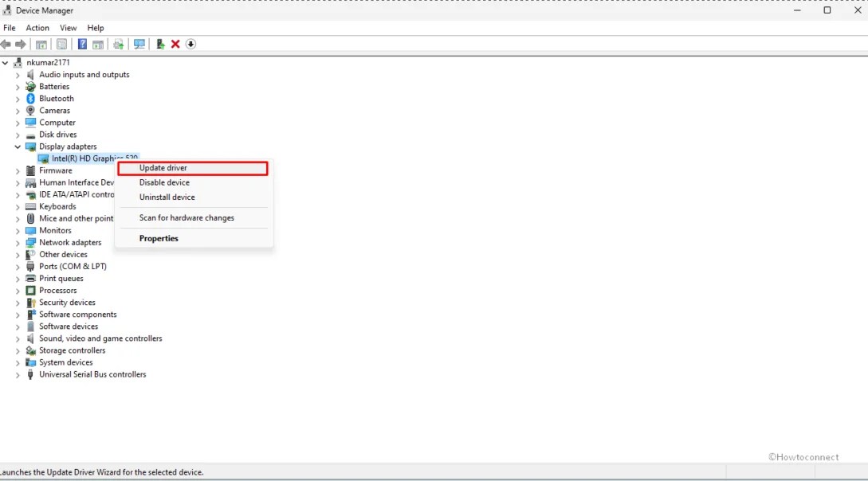Click the Disable device context menu entry

164,182
